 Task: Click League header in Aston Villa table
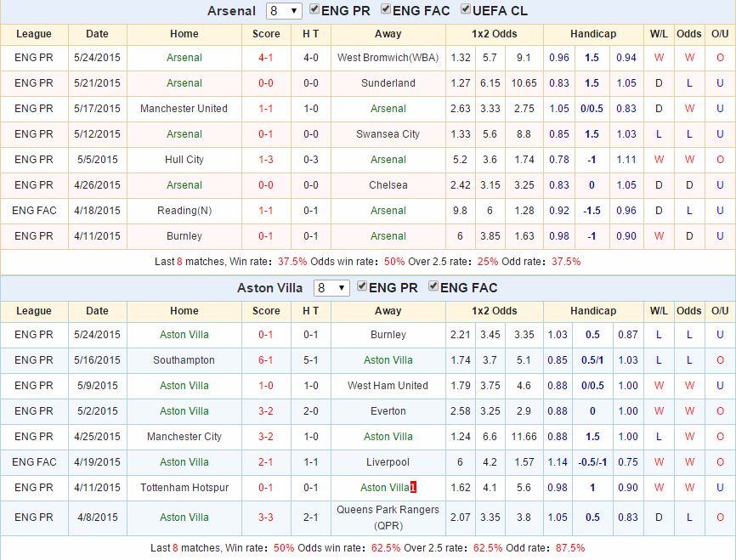pos(34,311)
